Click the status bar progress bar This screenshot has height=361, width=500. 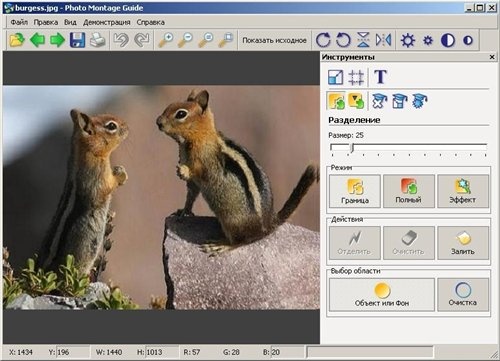pos(369,352)
